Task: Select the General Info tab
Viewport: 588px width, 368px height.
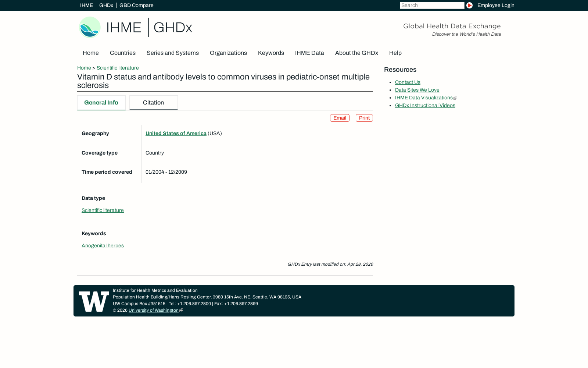Action: click(x=101, y=103)
